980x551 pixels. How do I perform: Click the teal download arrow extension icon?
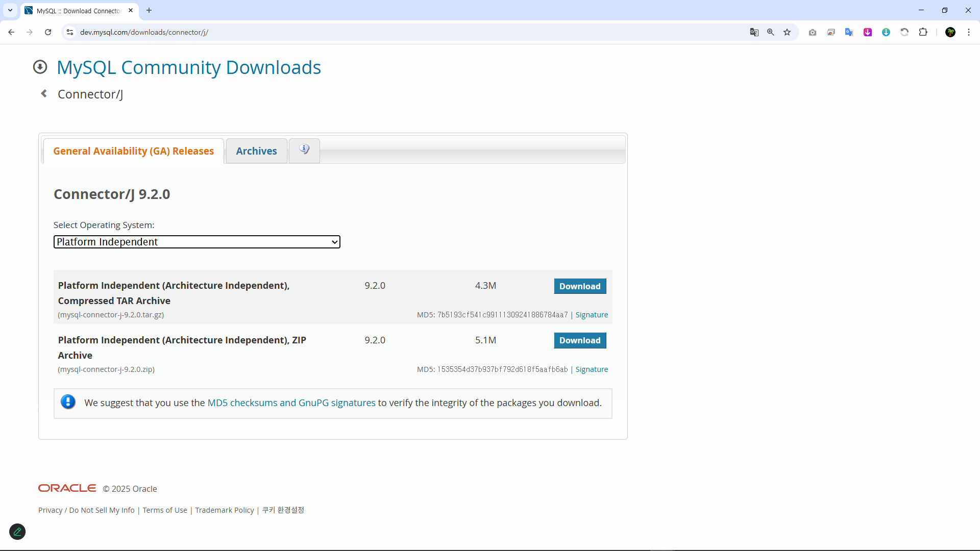tap(886, 32)
